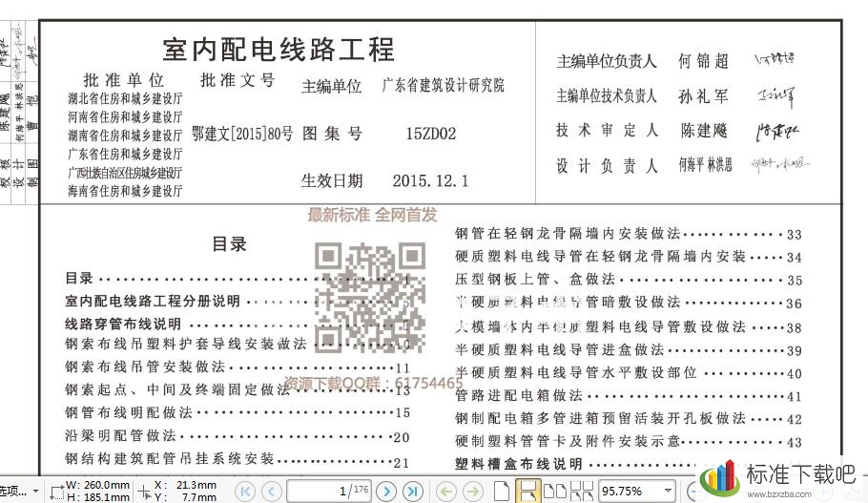The height and width of the screenshot is (503, 868).
Task: Click the cursor position crosshair icon
Action: click(x=144, y=492)
